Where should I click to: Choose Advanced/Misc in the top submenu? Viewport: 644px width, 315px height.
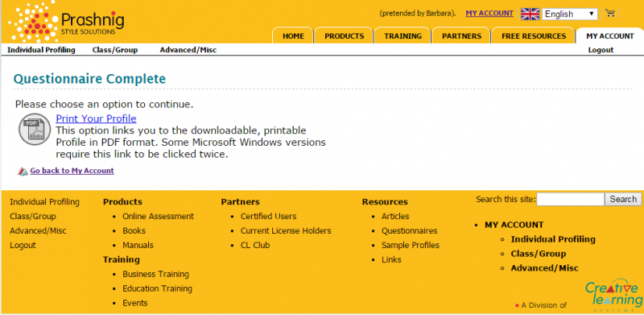click(188, 50)
